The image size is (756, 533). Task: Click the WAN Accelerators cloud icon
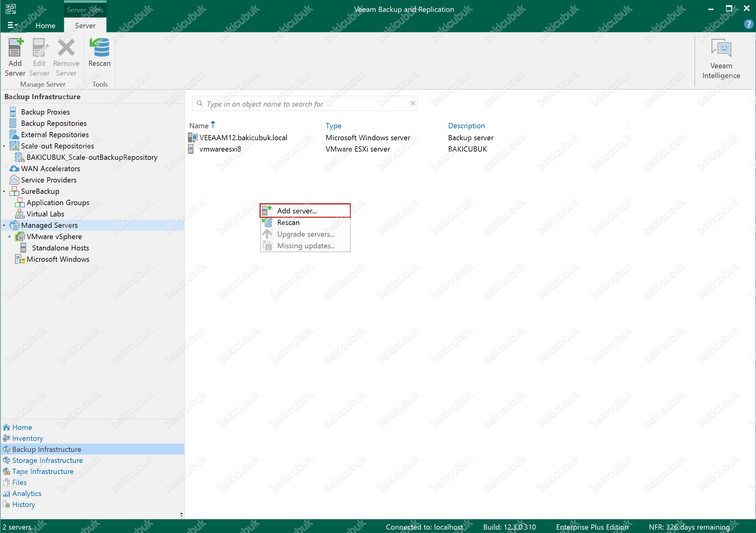click(14, 168)
